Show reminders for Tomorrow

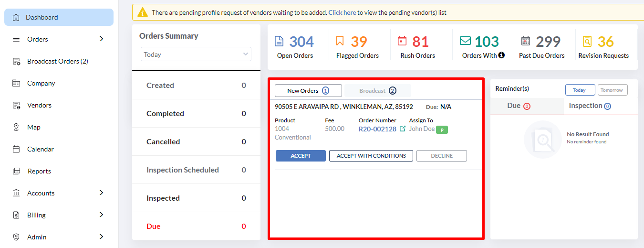613,90
